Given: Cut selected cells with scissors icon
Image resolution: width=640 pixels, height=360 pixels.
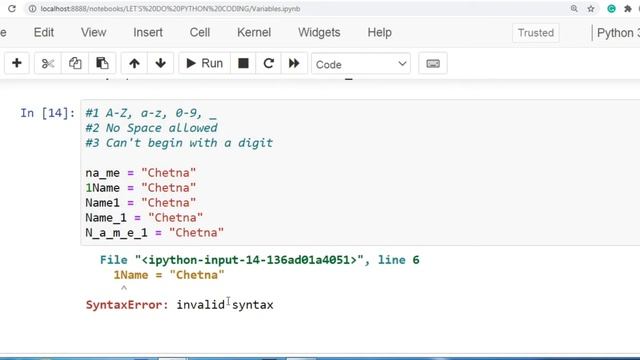Looking at the screenshot, I should pos(48,63).
